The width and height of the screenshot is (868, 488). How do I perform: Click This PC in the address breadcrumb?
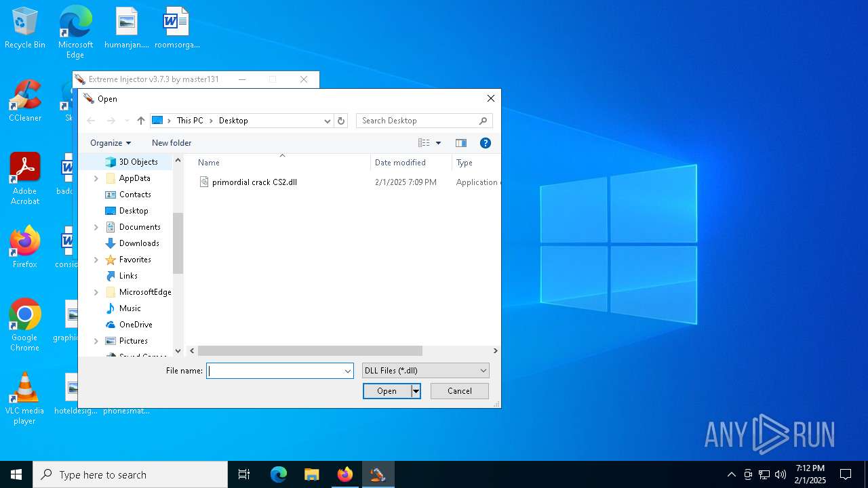(x=190, y=121)
